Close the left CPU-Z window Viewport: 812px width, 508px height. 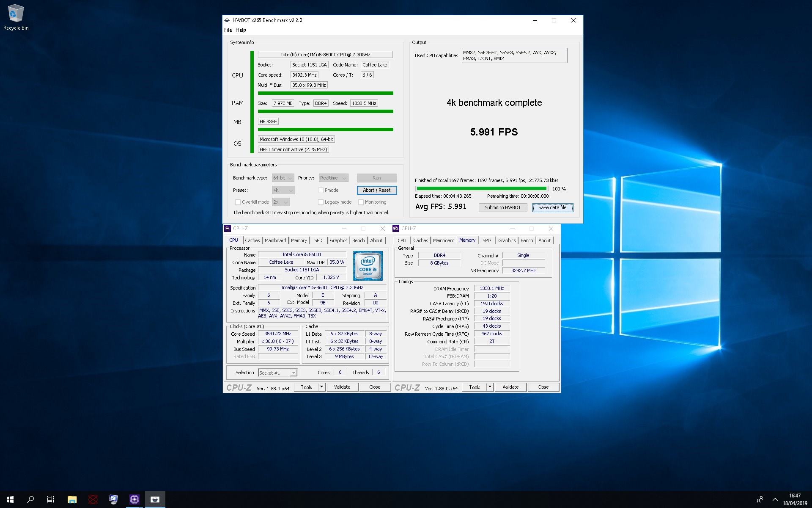(x=383, y=229)
